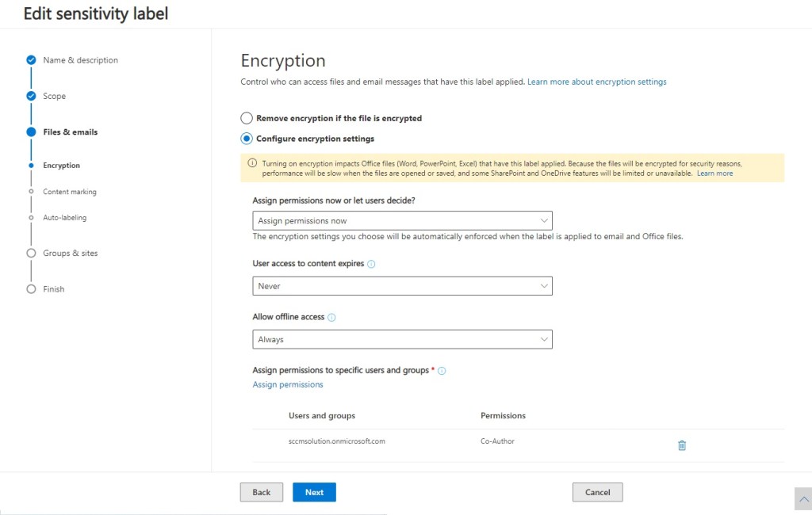Go to the Content marking step
The height and width of the screenshot is (515, 812).
coord(69,192)
